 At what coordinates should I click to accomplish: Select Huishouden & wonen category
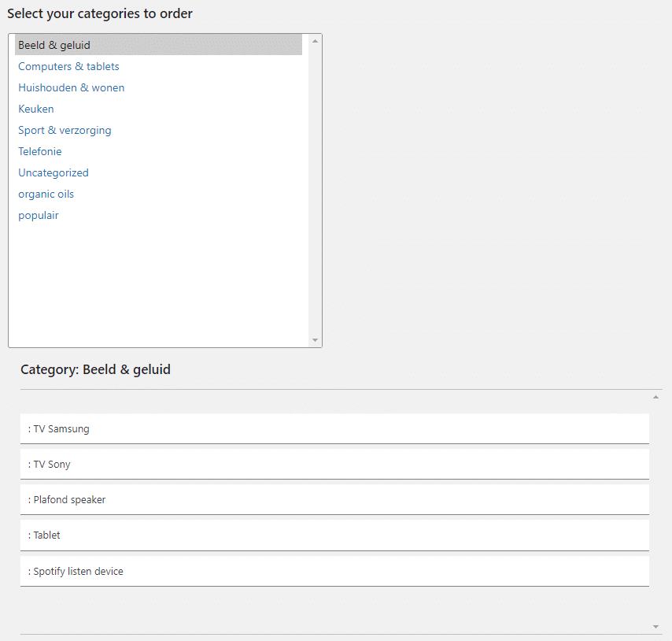click(x=71, y=87)
